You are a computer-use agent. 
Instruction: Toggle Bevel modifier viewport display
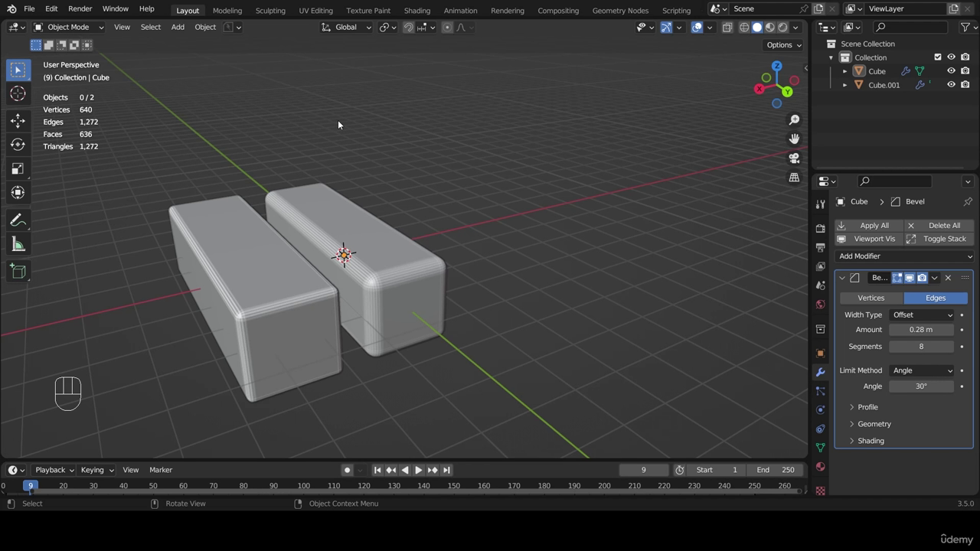coord(910,278)
